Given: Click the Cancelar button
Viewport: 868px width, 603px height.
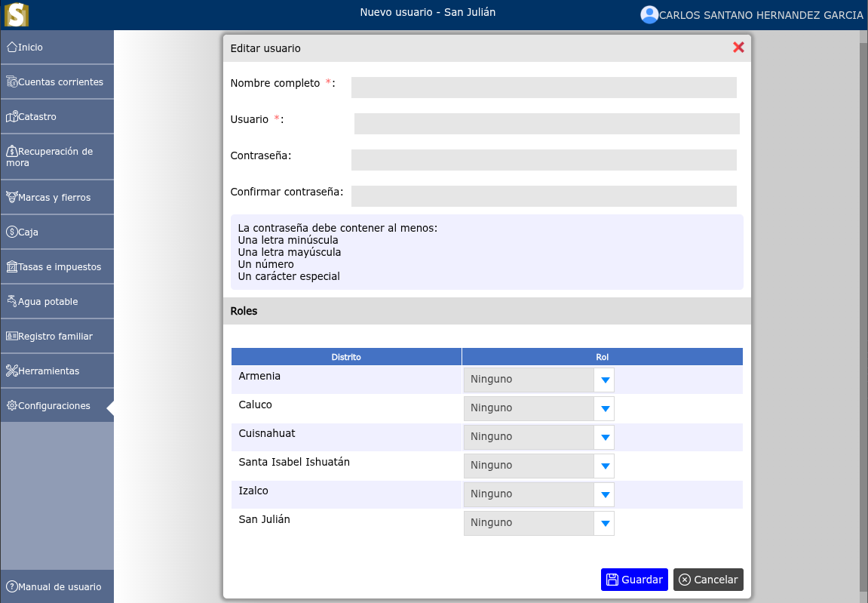Looking at the screenshot, I should point(707,580).
